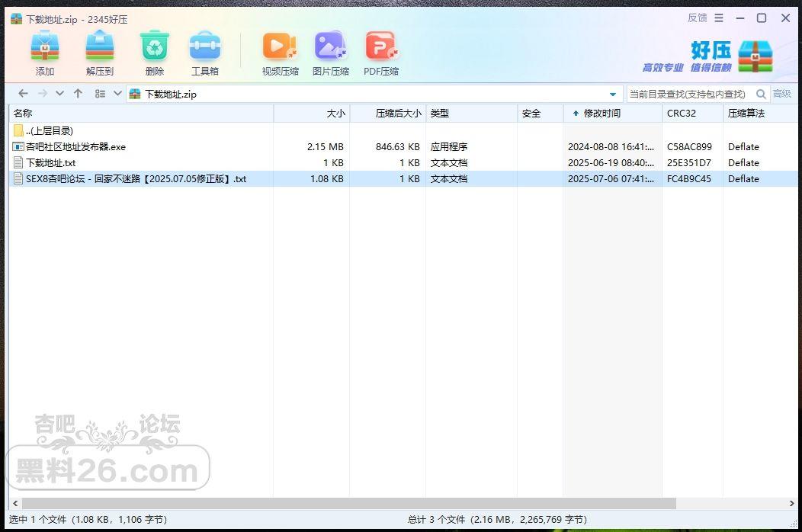Select file 杏吧社区地址发布器.exe
Image resolution: width=802 pixels, height=532 pixels.
click(x=403, y=147)
